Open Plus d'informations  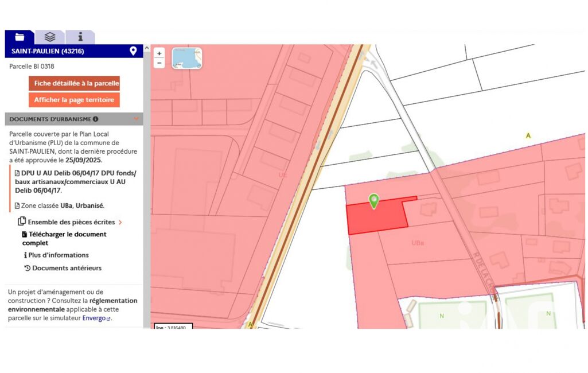point(56,255)
